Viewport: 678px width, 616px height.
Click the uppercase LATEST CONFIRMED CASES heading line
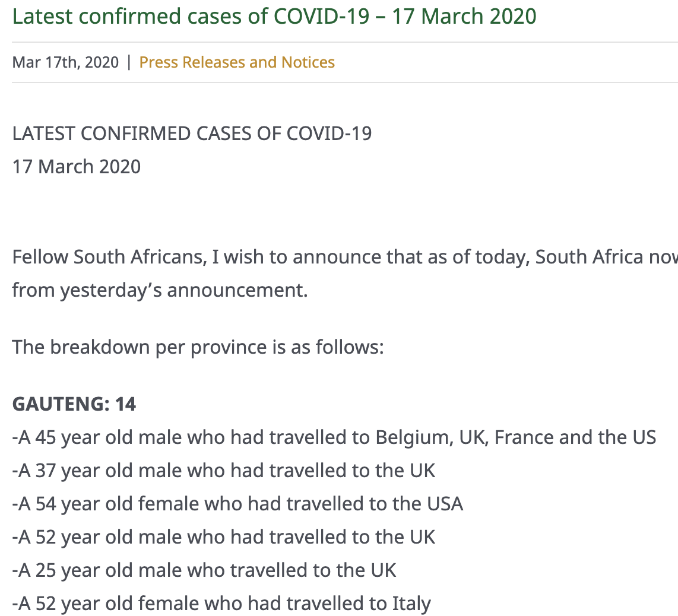(192, 134)
